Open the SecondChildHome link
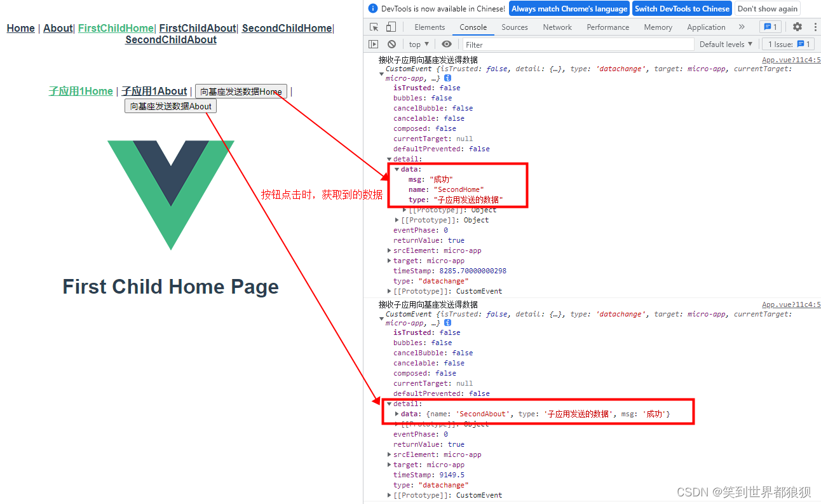Viewport: 821px width, 504px height. [x=287, y=28]
